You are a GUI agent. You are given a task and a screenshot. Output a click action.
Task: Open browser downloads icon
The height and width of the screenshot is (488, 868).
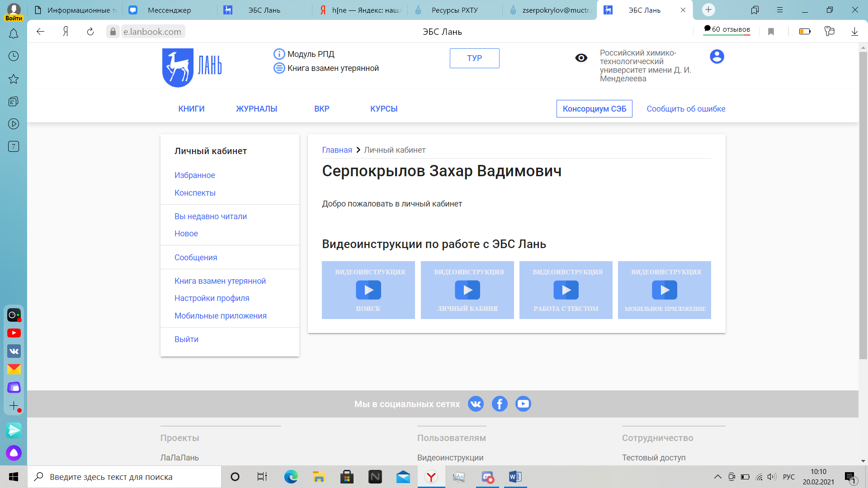pos(854,32)
